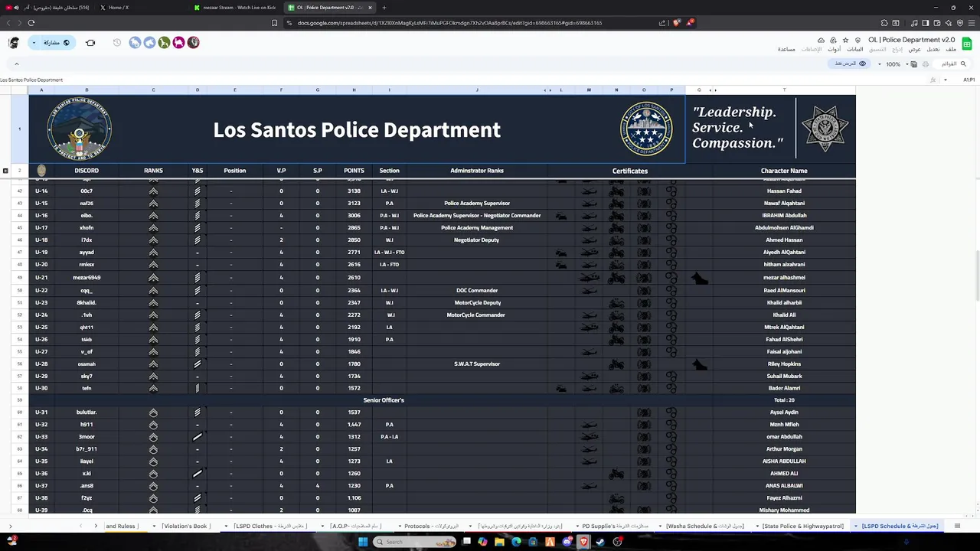Open the Google Sheets home icon

pyautogui.click(x=967, y=44)
